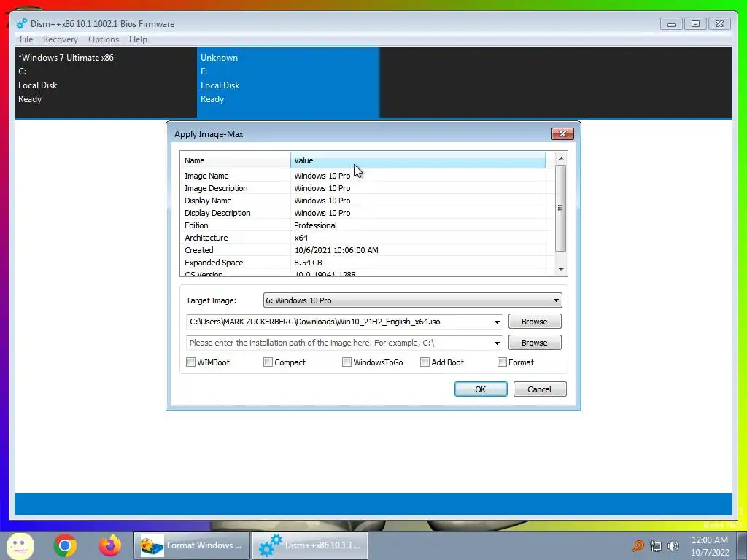
Task: Open the Options menu
Action: pyautogui.click(x=104, y=39)
